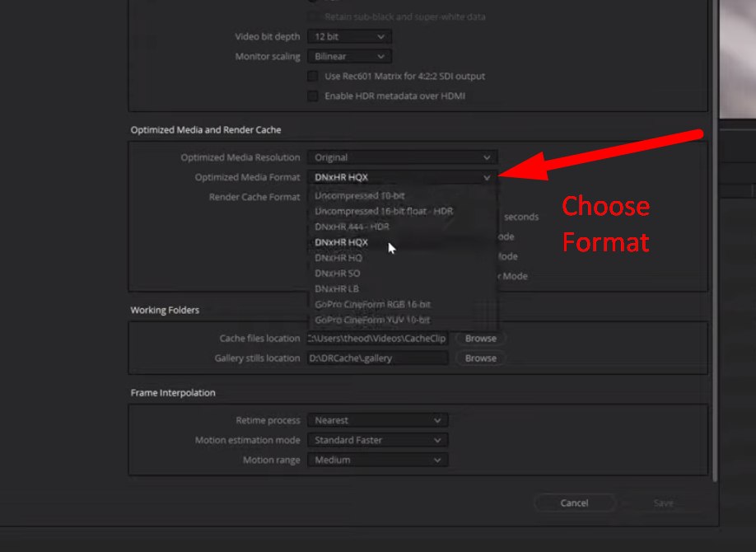Open the Optimized Media Resolution dropdown
756x552 pixels.
click(401, 157)
